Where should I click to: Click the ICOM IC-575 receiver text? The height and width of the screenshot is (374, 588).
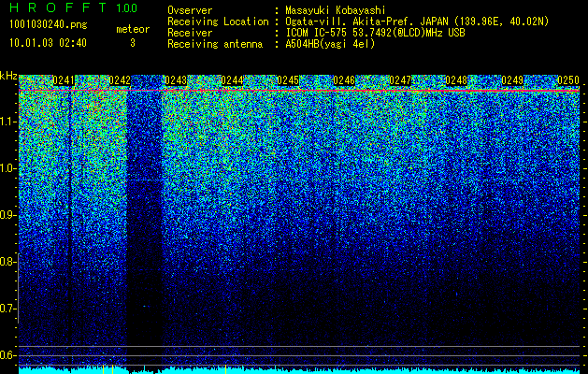pyautogui.click(x=376, y=33)
